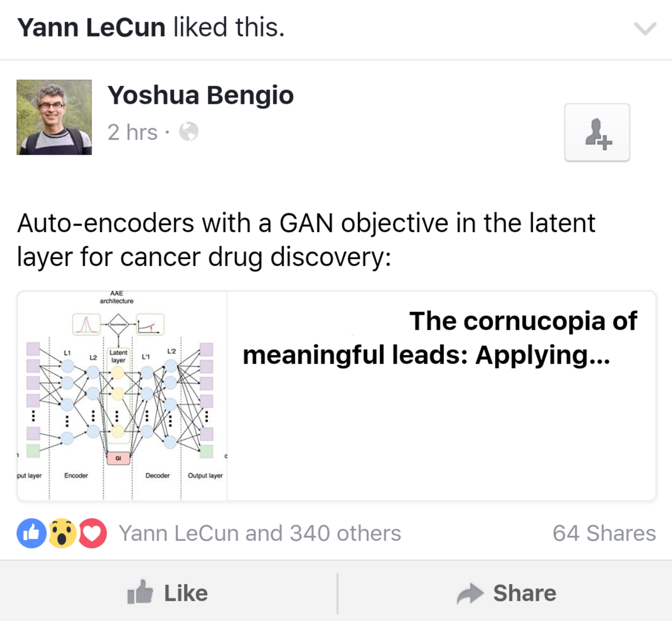The image size is (672, 621).
Task: Open the AAE architecture diagram thumbnail
Action: click(122, 396)
